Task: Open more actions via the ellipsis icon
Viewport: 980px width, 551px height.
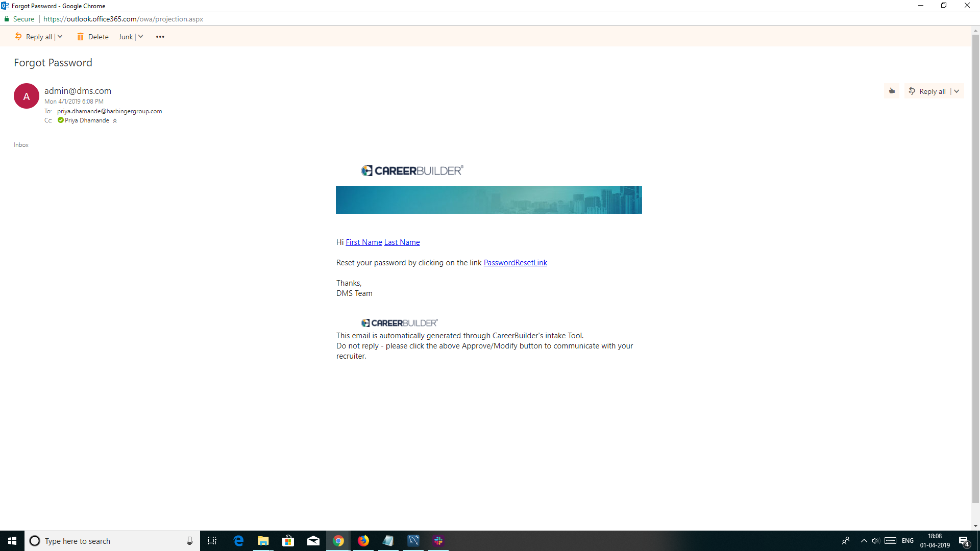Action: (x=160, y=36)
